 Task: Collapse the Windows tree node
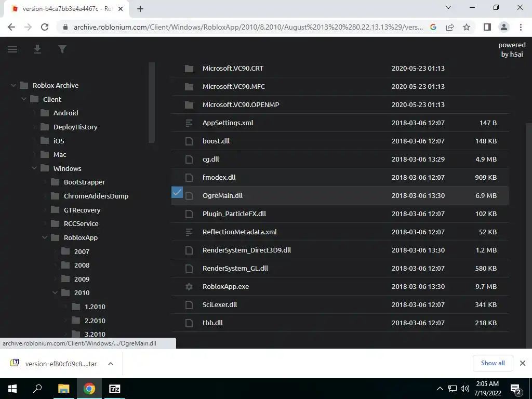point(34,169)
